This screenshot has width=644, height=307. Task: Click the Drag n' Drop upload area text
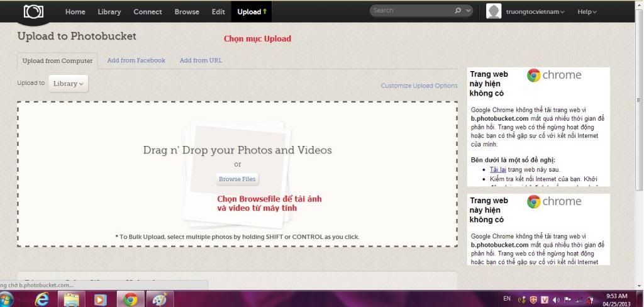pyautogui.click(x=237, y=150)
